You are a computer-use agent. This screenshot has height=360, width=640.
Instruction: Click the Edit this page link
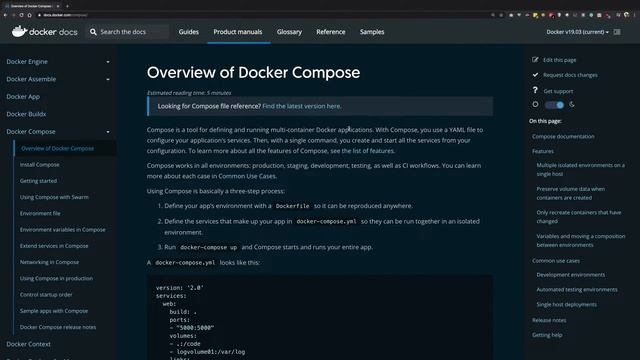click(560, 60)
